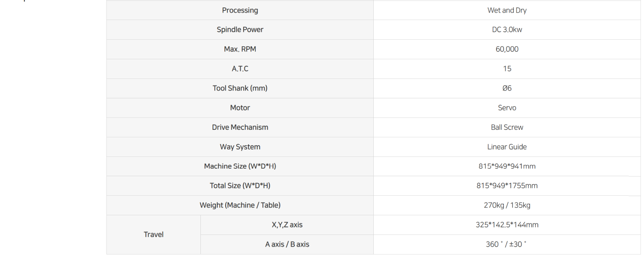Screen dimensions: 644x258
Task: Click the Weight (Machine / Table) label
Action: tap(240, 205)
